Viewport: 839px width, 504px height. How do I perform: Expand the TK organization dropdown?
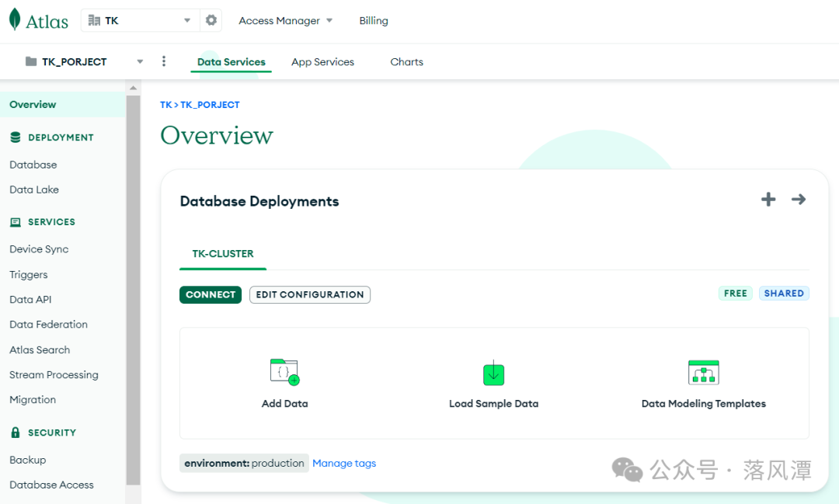[x=187, y=20]
